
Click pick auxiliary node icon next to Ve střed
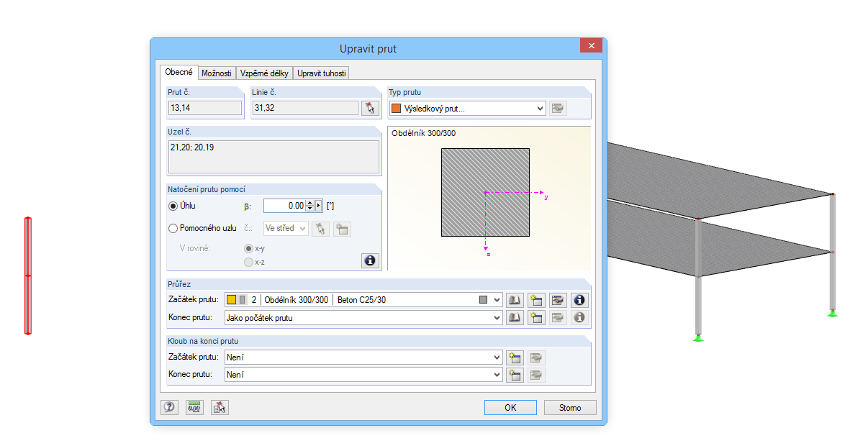tap(320, 228)
